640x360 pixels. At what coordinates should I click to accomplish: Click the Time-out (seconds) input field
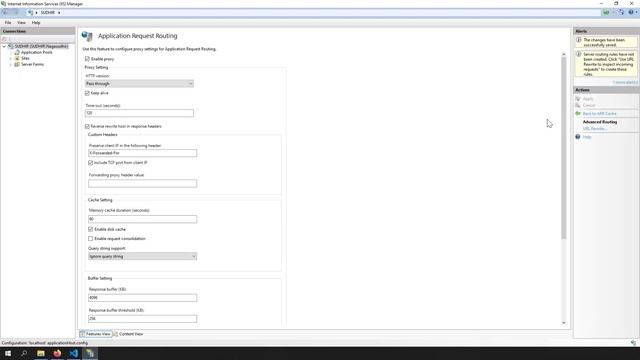click(139, 113)
